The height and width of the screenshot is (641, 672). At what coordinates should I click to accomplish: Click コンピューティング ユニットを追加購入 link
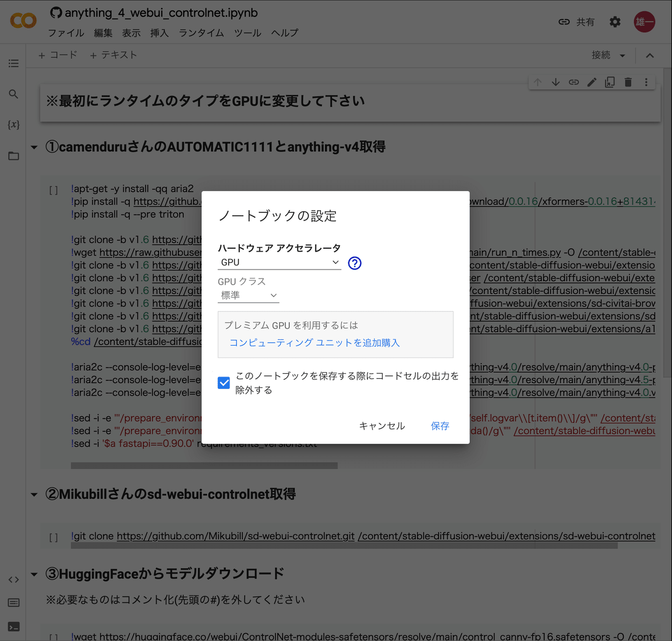(x=315, y=342)
